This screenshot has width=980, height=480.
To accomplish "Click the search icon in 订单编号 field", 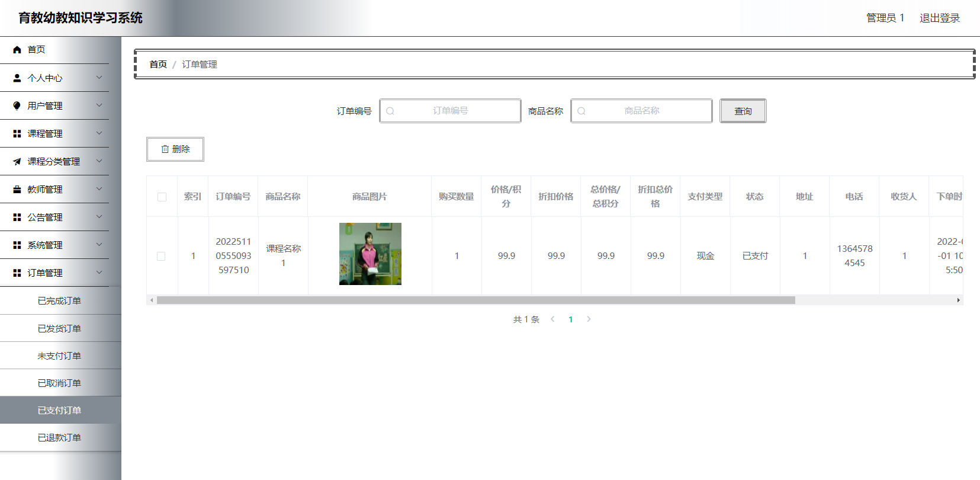I will (x=390, y=111).
